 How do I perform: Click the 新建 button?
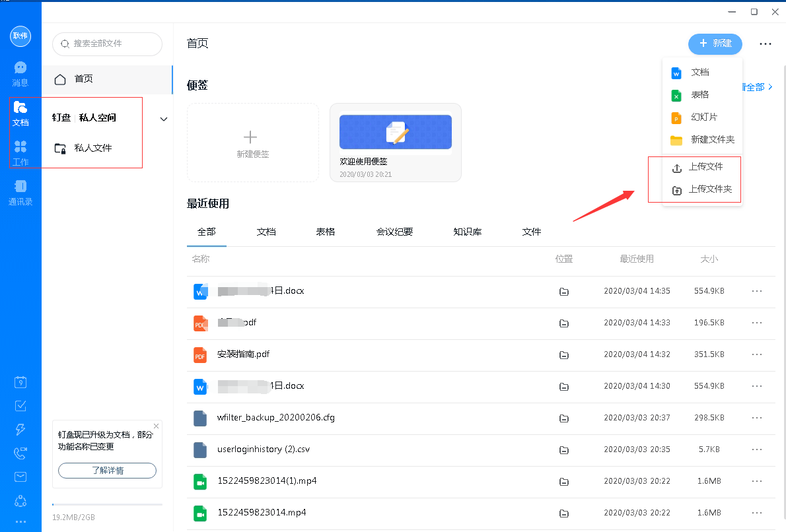[715, 44]
